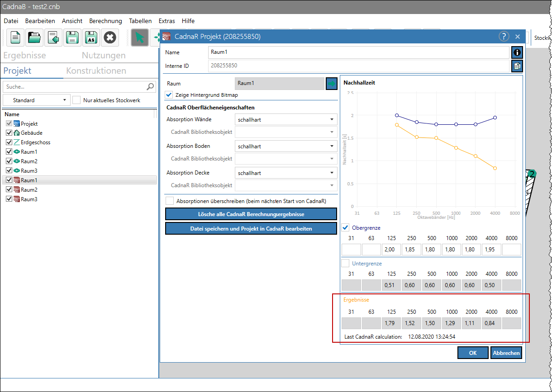Select the green arrow pointer tool

(x=140, y=38)
